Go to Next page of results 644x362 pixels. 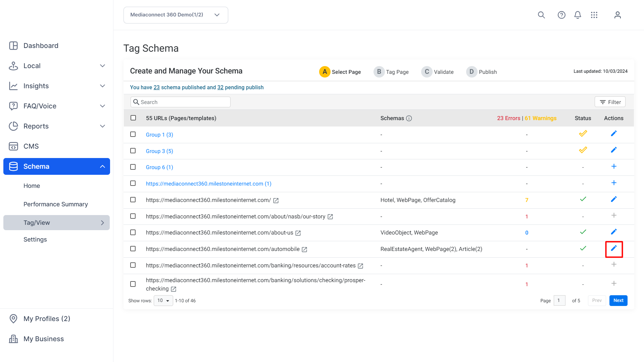click(618, 301)
